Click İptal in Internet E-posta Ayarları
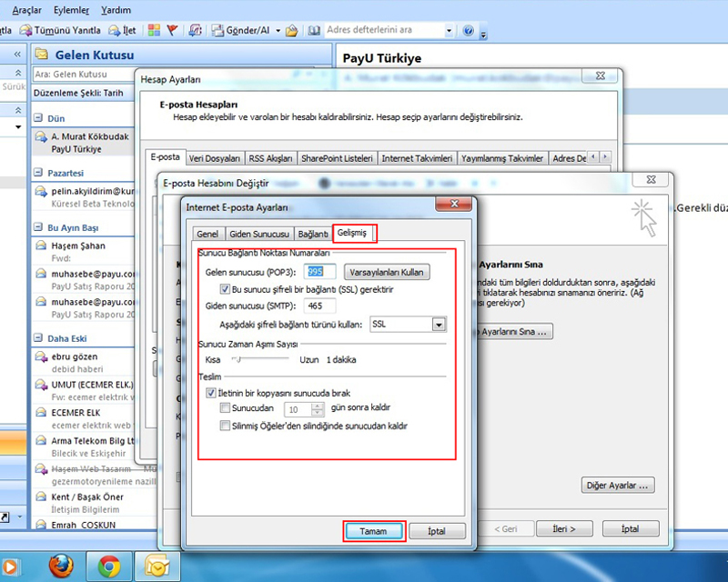This screenshot has width=728, height=582. tap(437, 531)
